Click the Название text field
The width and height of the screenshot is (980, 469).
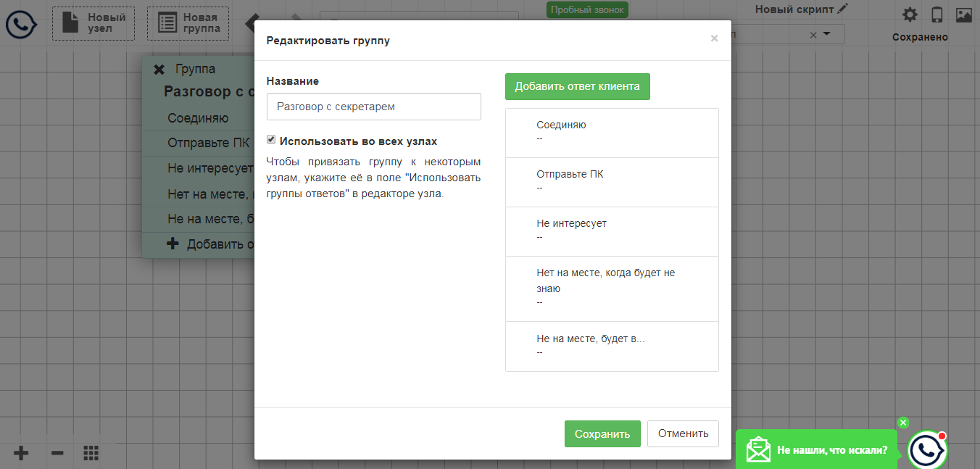(x=373, y=107)
